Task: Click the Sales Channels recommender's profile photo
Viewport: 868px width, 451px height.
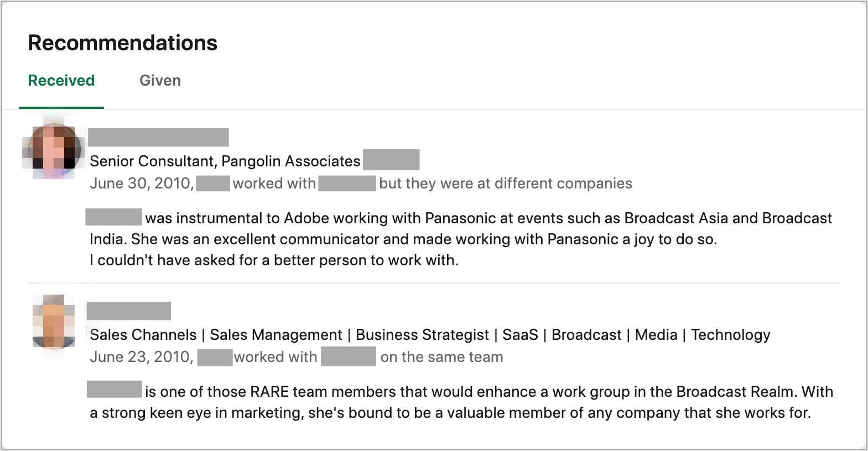Action: [54, 323]
